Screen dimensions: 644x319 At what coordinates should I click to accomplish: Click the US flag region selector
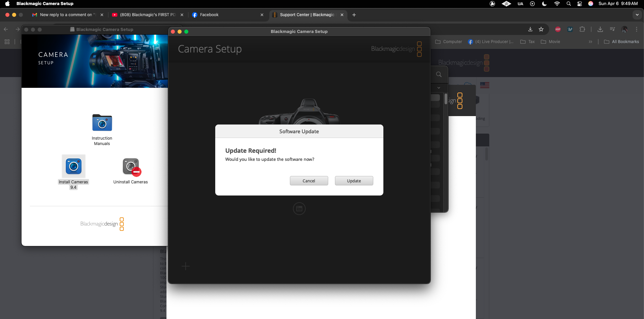(485, 85)
